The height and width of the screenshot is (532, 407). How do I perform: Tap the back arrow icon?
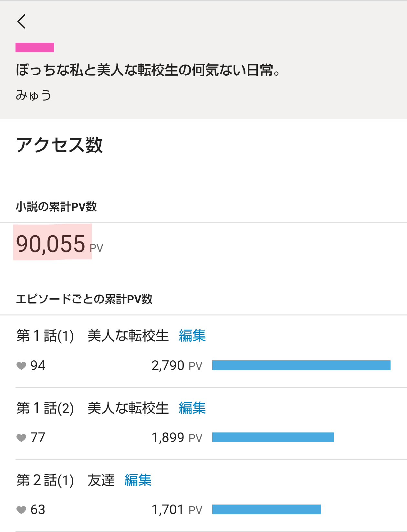[x=22, y=22]
